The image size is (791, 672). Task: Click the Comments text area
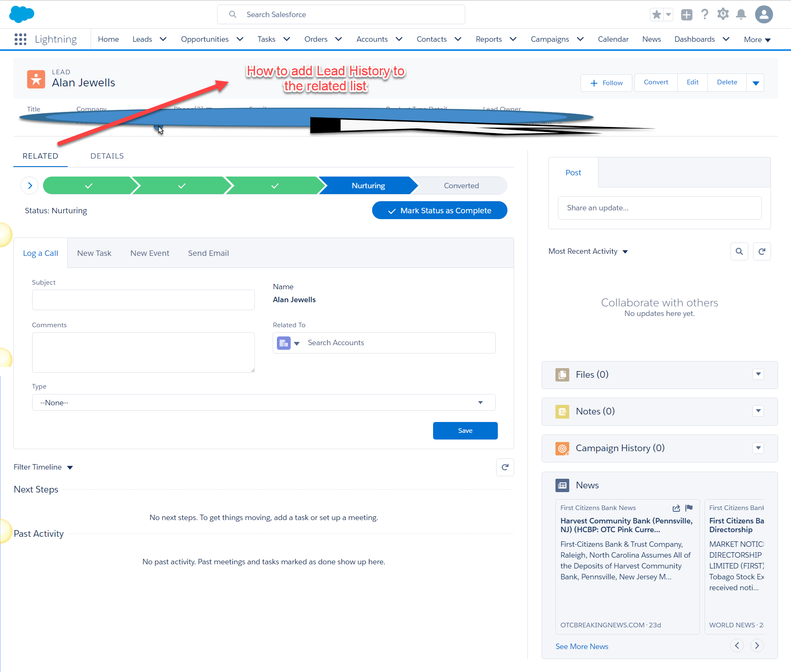point(143,353)
